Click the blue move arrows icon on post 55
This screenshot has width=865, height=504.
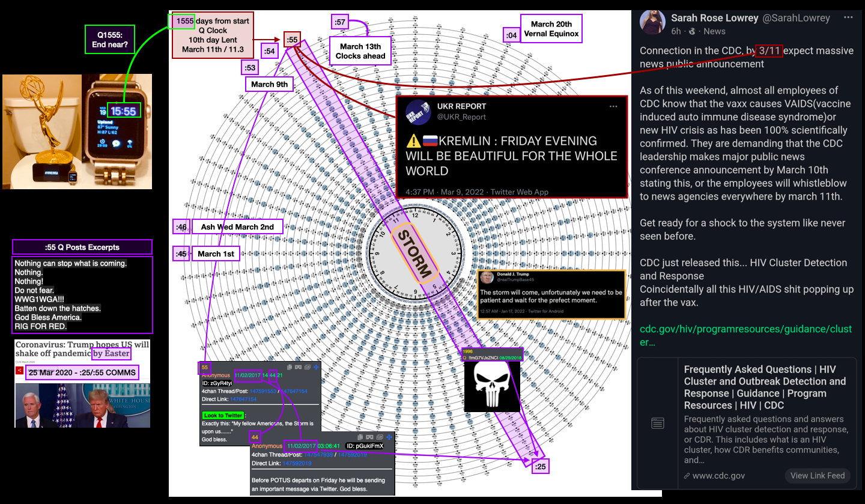click(316, 367)
